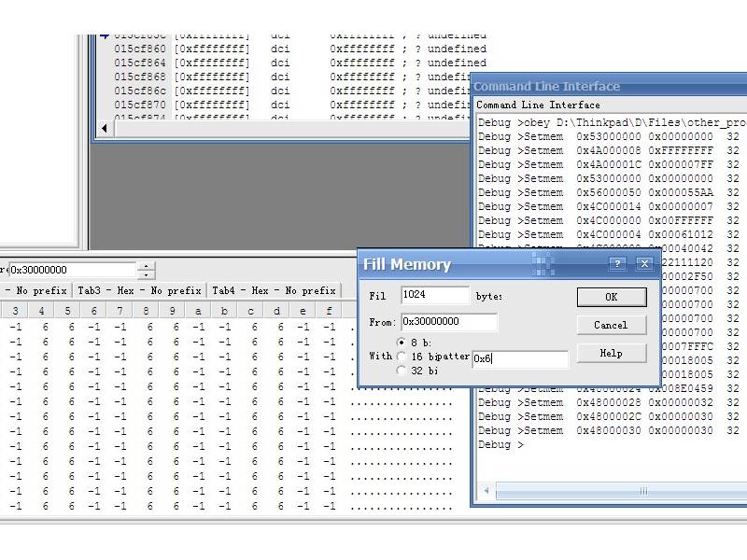This screenshot has height=560, width=747.
Task: Click the fill byte count field
Action: point(435,295)
